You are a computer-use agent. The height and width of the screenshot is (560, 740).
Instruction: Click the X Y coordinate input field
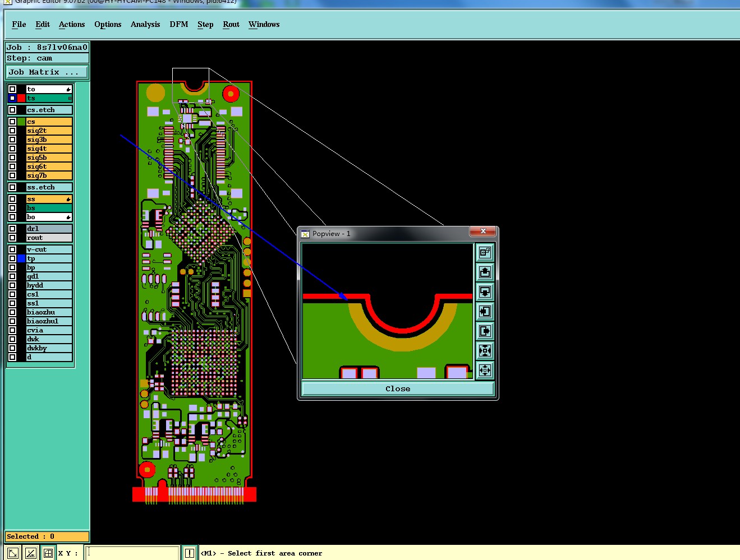coord(132,553)
